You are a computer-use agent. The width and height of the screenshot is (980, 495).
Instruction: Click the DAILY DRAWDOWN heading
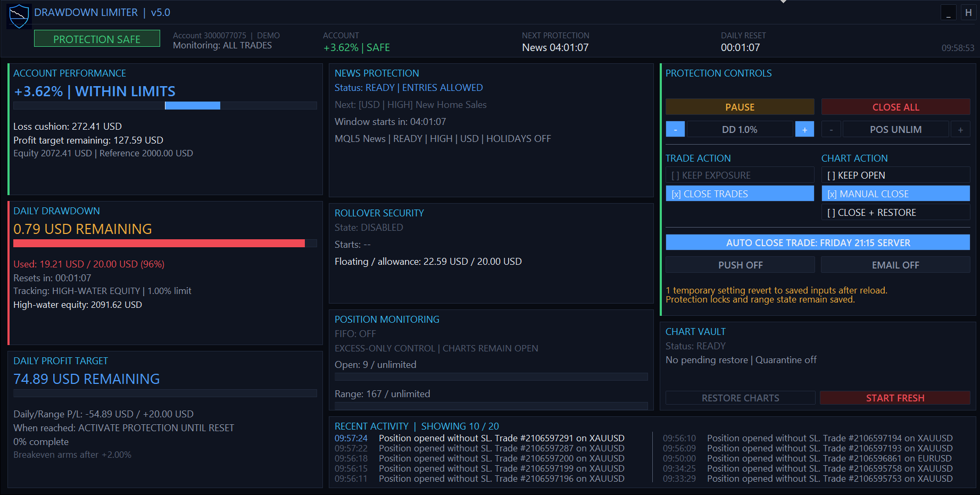click(56, 211)
